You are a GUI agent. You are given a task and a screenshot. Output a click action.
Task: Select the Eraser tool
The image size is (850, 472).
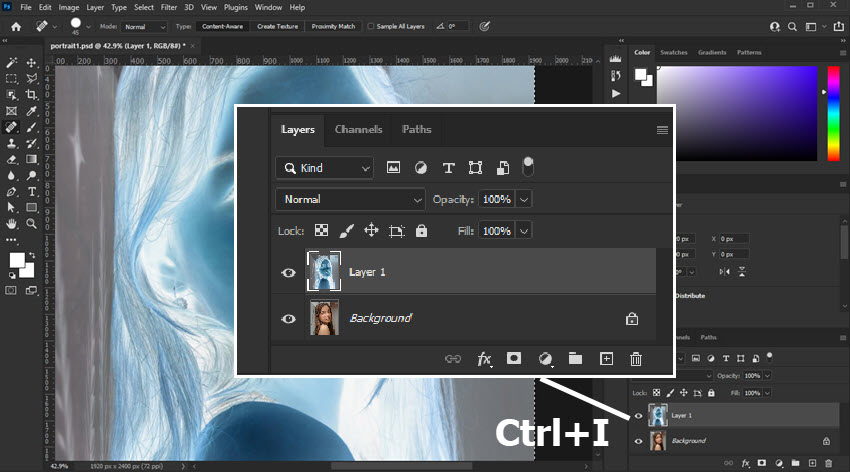[x=11, y=159]
